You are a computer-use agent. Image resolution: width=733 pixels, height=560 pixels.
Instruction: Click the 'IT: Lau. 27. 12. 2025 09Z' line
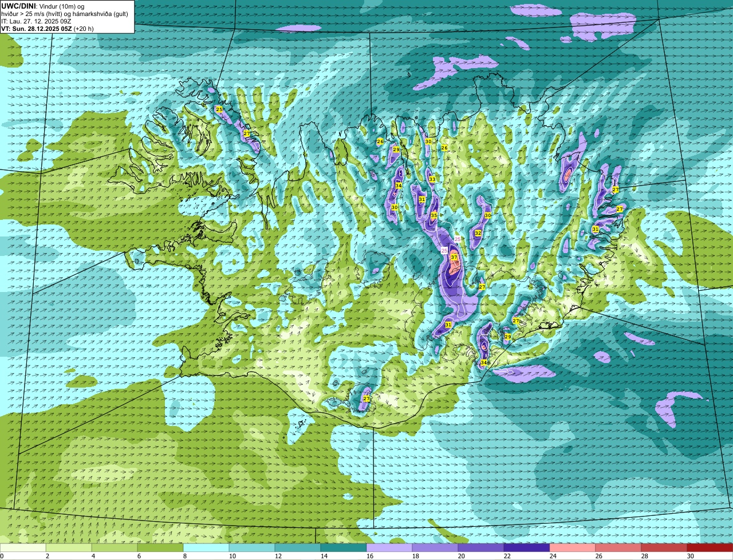coord(36,21)
